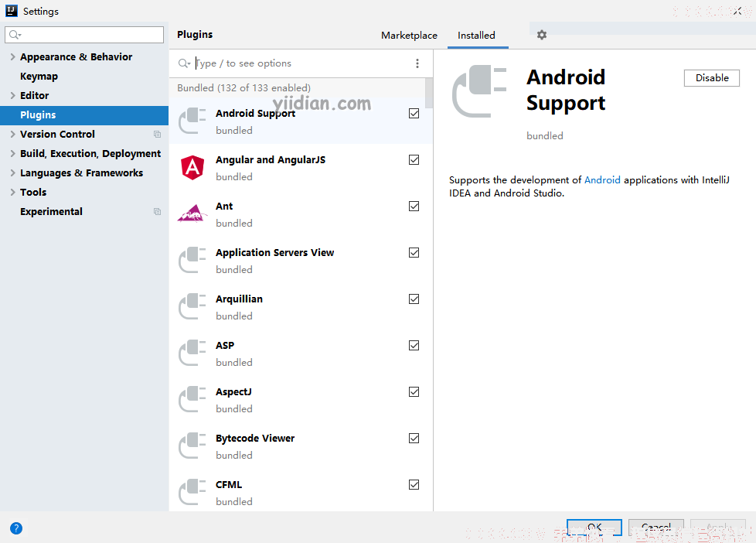Viewport: 756px width, 543px height.
Task: Expand the Editor tree node
Action: (12, 96)
